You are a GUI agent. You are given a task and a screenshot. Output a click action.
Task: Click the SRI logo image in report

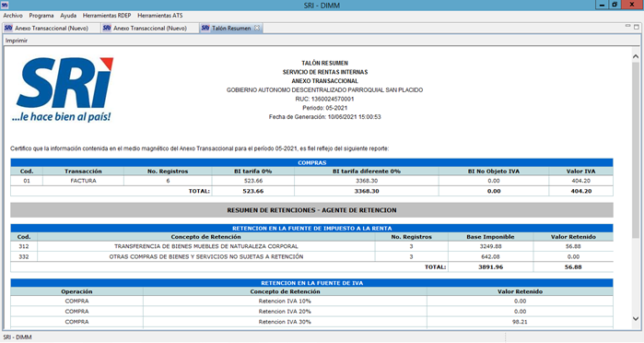tap(63, 90)
